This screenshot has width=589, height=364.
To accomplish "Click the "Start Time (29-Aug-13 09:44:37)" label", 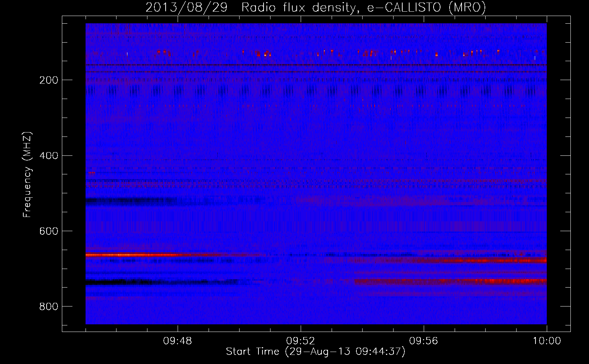I will (316, 352).
